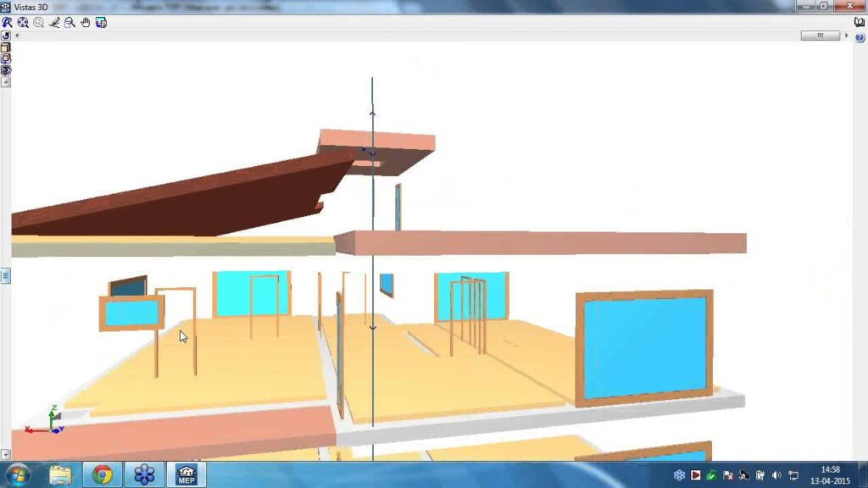This screenshot has width=868, height=488.
Task: Expand the small arrow below left toolbar
Action: 6,82
